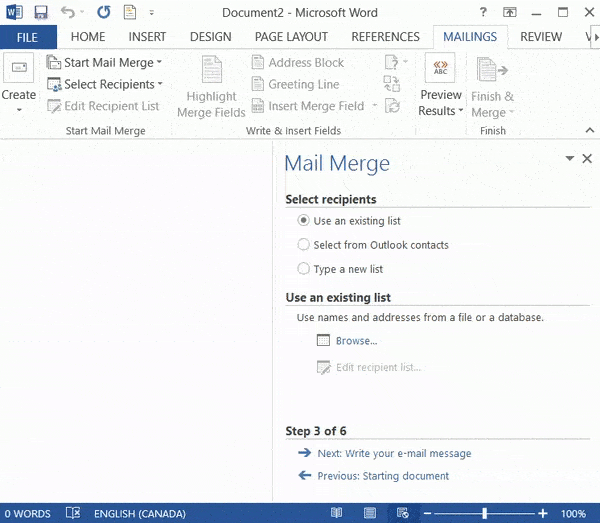Click the Update Labels icon

click(392, 106)
